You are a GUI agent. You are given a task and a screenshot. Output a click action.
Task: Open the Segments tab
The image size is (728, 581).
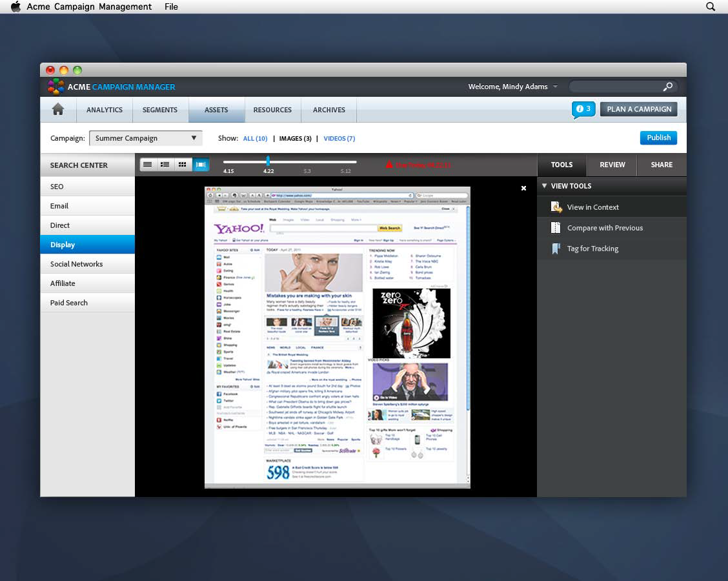159,110
